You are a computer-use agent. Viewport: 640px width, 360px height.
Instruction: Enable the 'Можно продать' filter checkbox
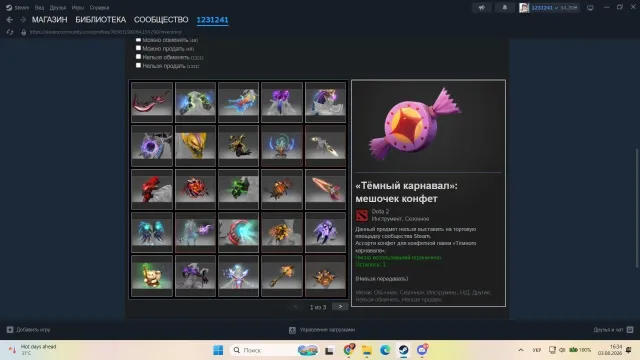click(x=138, y=48)
